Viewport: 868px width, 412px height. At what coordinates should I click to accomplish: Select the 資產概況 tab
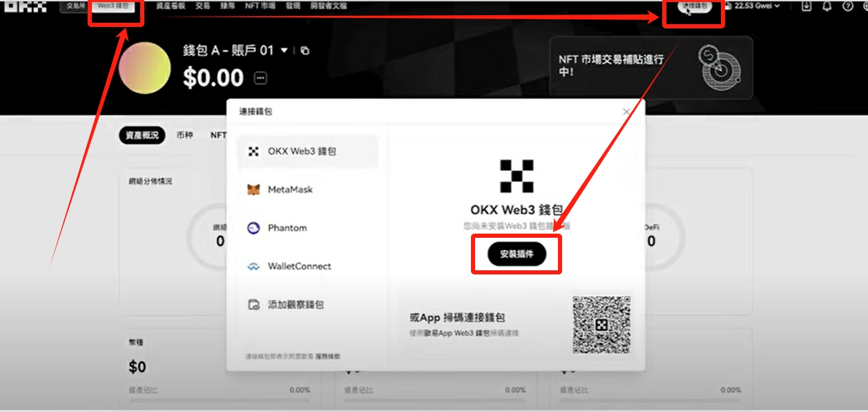(142, 135)
